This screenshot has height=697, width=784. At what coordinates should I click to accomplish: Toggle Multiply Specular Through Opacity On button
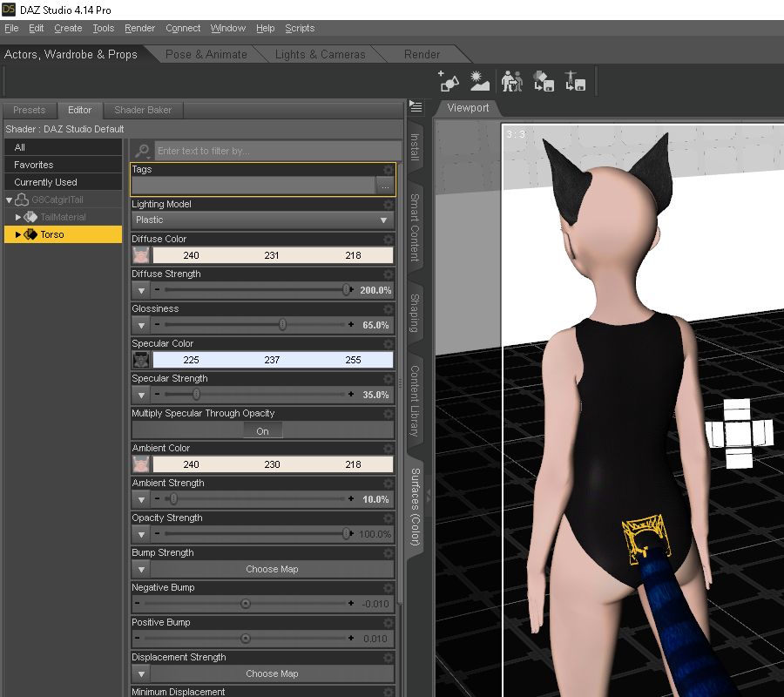coord(262,430)
